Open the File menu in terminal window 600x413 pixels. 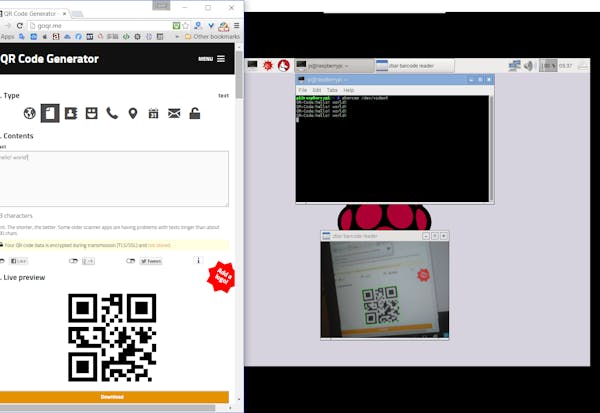tap(303, 90)
